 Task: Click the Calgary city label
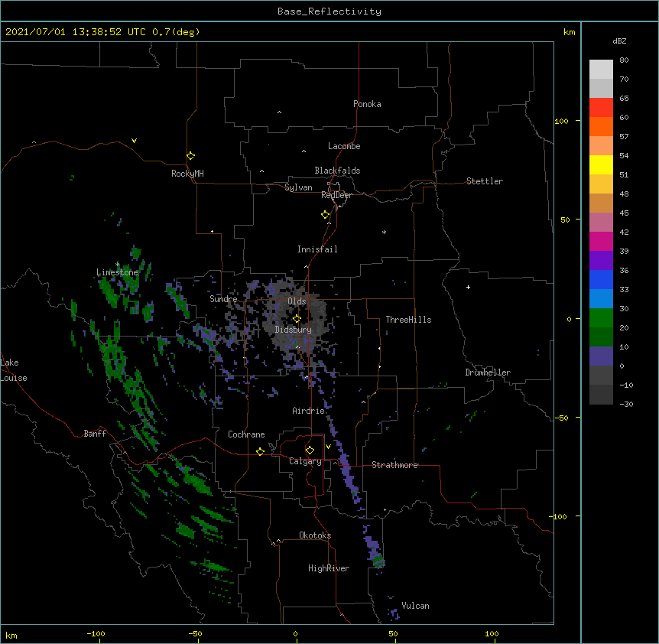tap(305, 461)
